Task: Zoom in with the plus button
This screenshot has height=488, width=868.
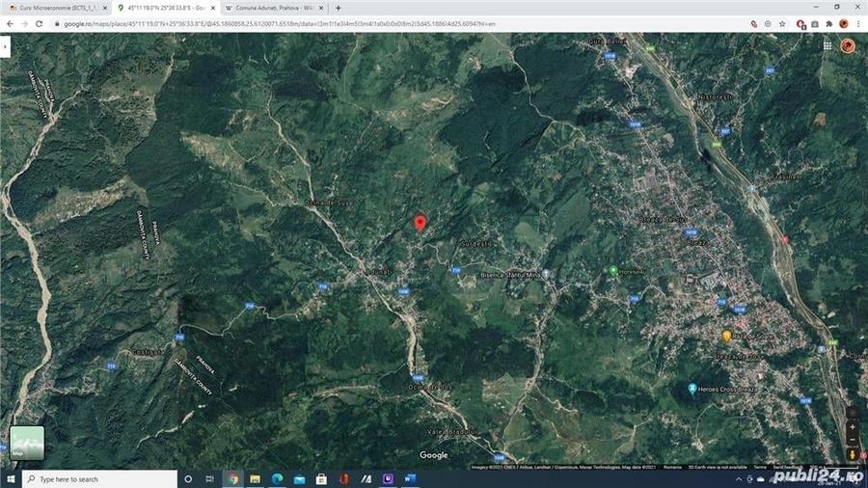Action: (x=853, y=426)
